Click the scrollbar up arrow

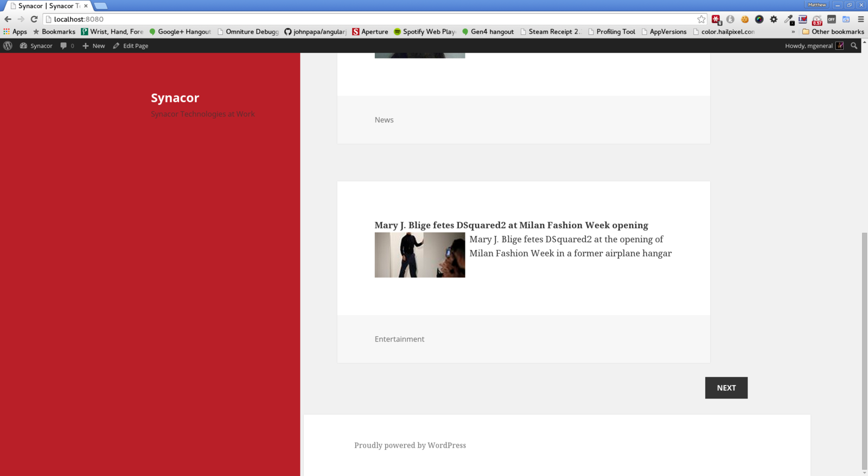coord(864,42)
